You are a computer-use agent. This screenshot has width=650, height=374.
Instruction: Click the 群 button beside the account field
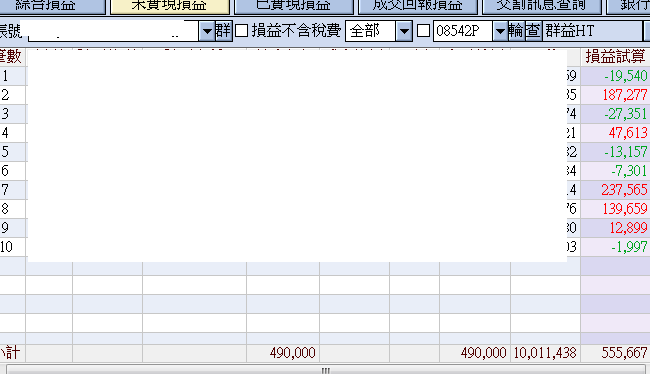click(x=223, y=31)
